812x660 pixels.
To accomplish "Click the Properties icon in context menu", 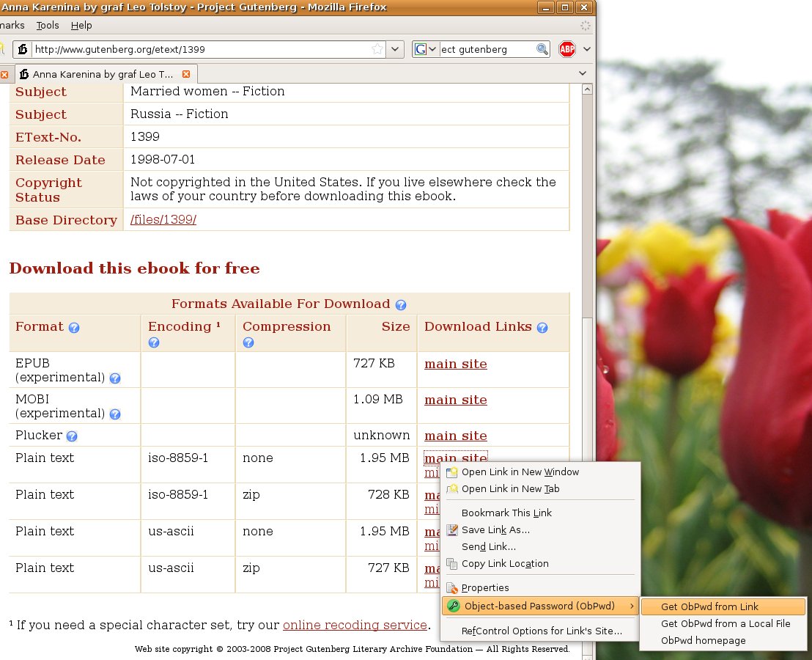I will point(452,588).
